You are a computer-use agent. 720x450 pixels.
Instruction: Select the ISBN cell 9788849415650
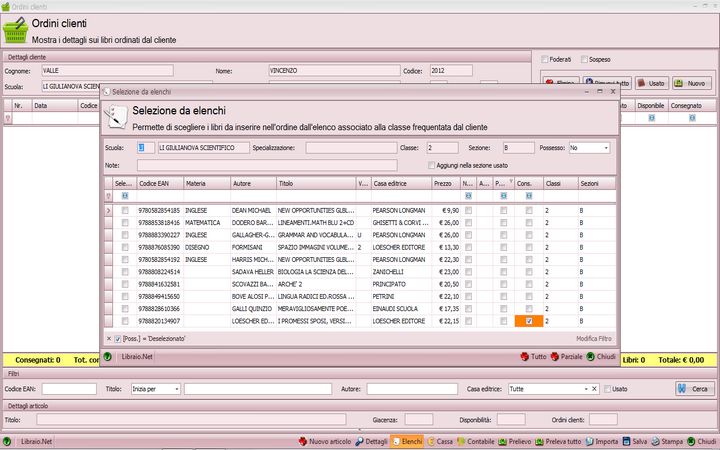pos(160,297)
